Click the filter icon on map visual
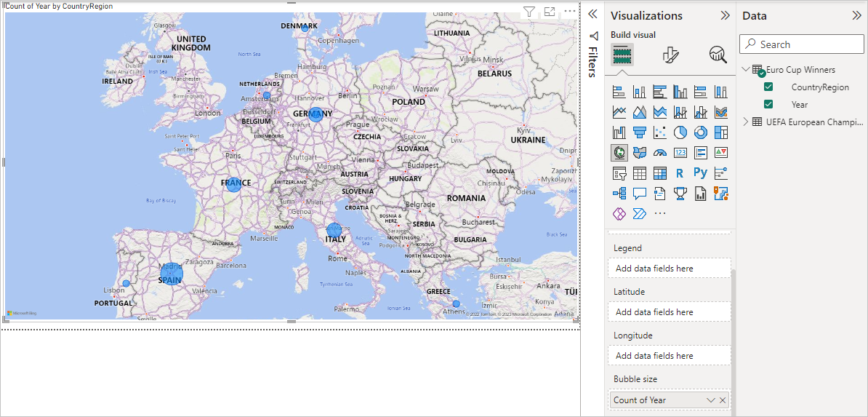The height and width of the screenshot is (417, 868). 529,12
